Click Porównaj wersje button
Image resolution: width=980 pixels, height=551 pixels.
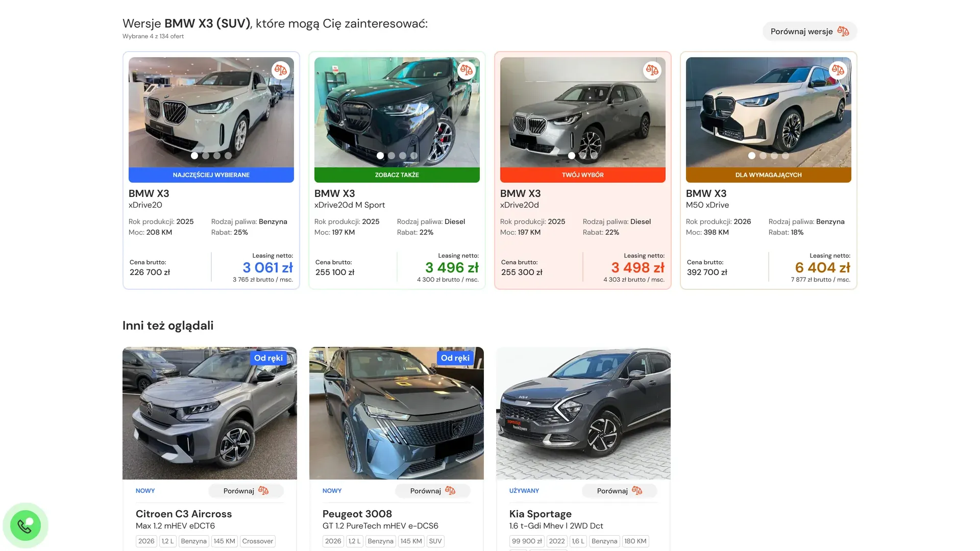810,32
